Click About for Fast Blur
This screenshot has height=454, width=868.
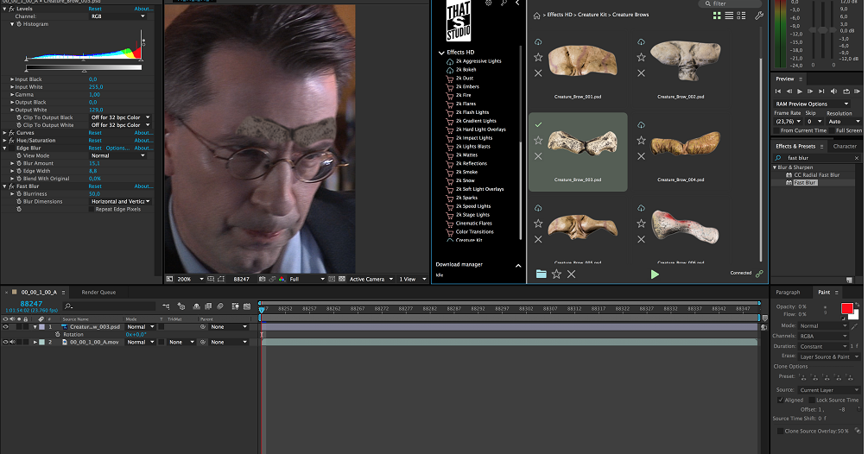click(x=143, y=186)
